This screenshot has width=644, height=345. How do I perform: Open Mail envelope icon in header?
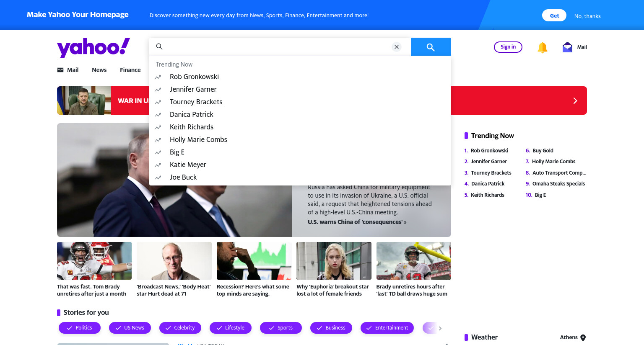point(567,47)
